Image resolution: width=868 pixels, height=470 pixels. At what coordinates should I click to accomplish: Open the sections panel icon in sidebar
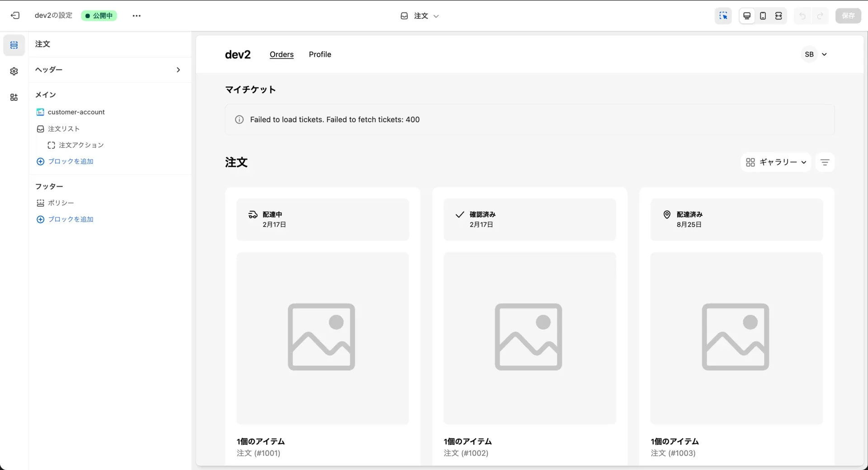click(x=14, y=45)
